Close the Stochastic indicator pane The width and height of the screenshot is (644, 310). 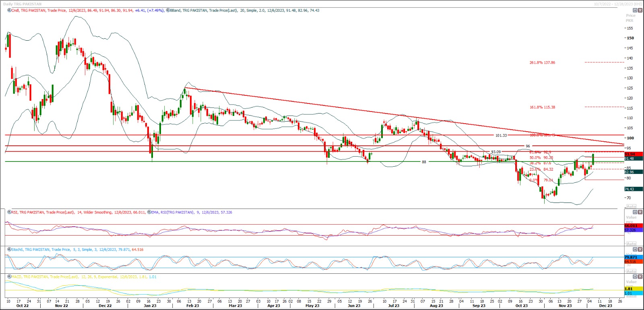[x=640, y=250]
